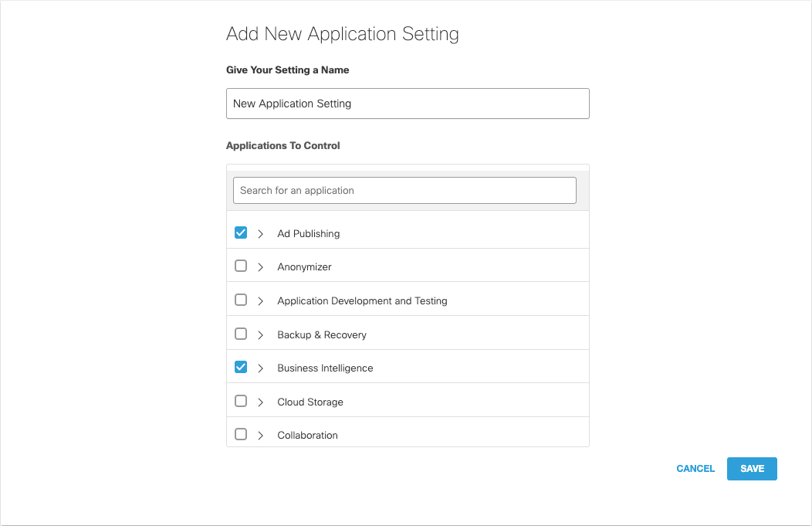Focus the setting name input field
The width and height of the screenshot is (812, 526).
[x=408, y=104]
